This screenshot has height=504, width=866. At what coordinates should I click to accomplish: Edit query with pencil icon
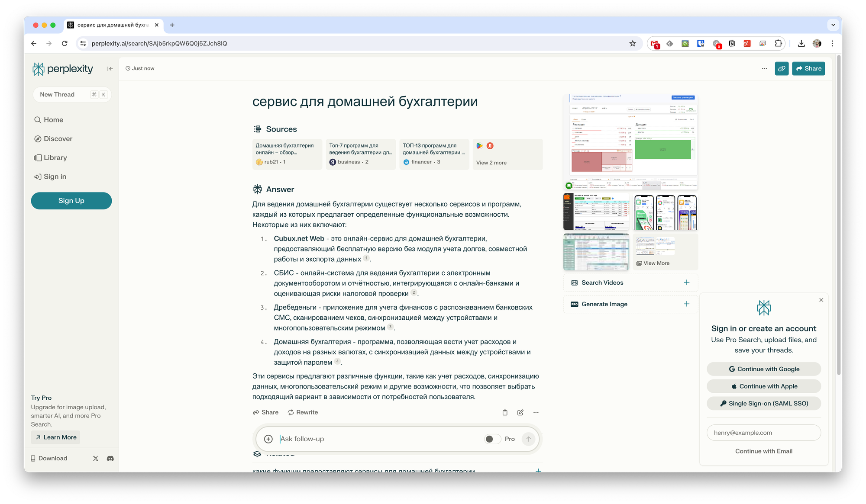point(520,412)
